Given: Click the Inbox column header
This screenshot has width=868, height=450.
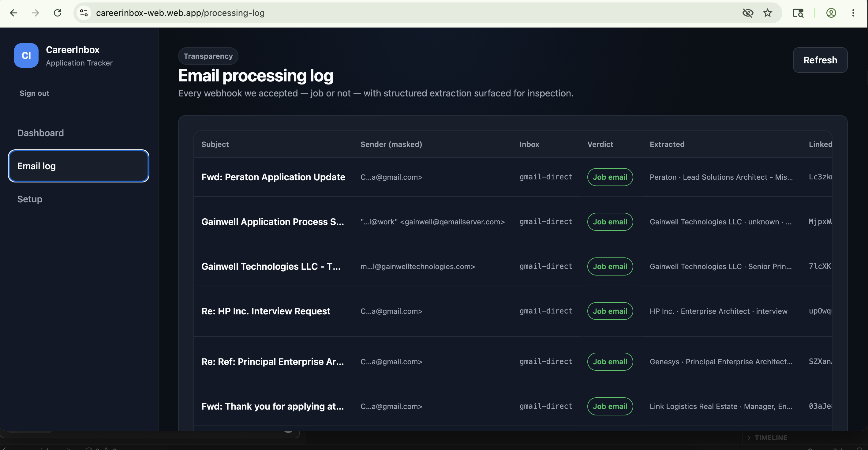Looking at the screenshot, I should [529, 144].
